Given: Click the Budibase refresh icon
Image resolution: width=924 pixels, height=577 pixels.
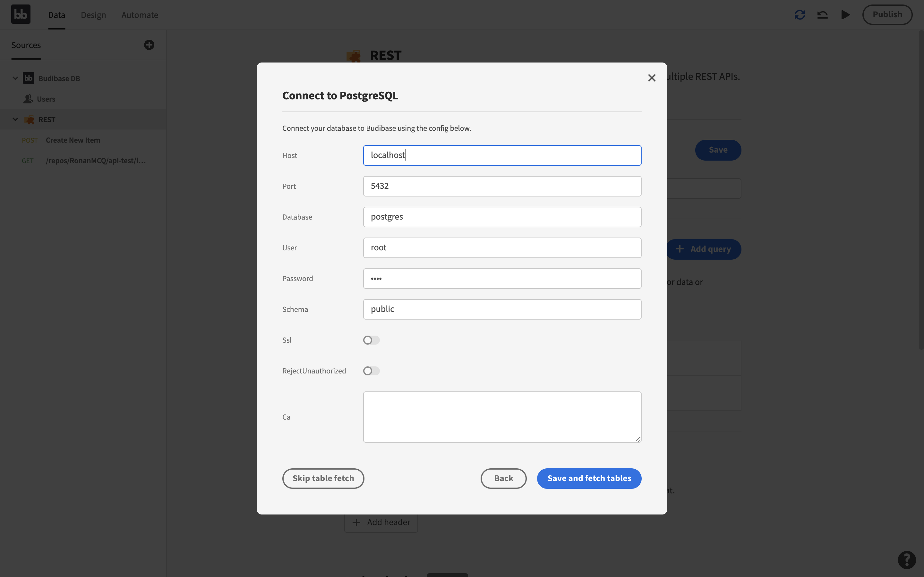Looking at the screenshot, I should [x=800, y=15].
